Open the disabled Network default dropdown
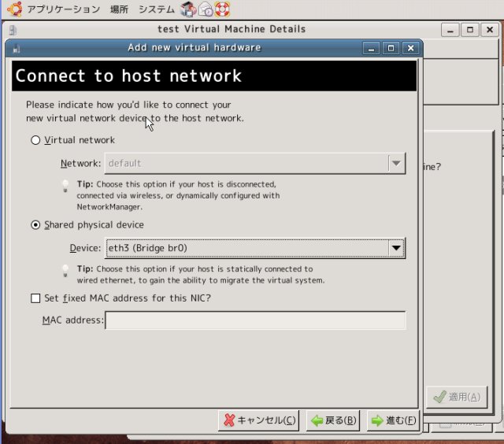This screenshot has width=504, height=444. coord(255,164)
